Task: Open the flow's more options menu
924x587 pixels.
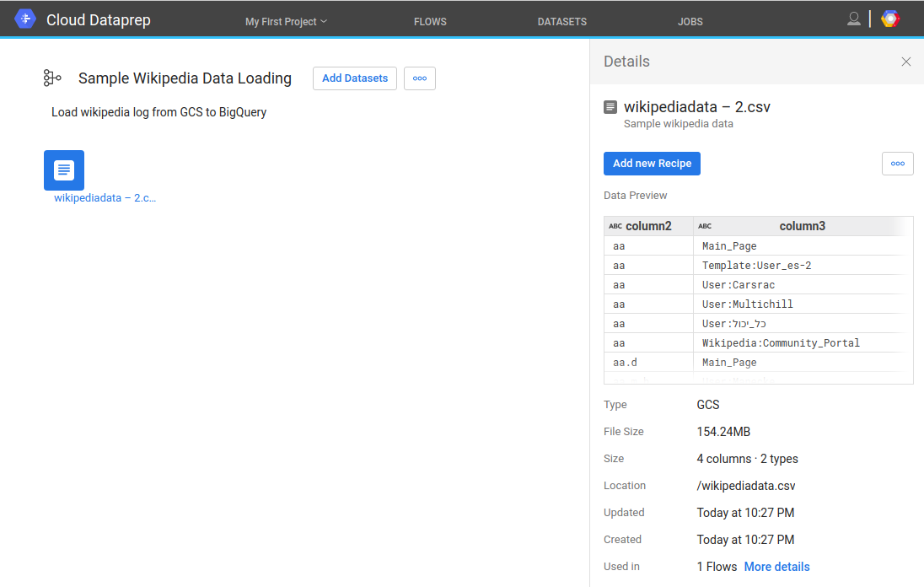Action: (420, 78)
